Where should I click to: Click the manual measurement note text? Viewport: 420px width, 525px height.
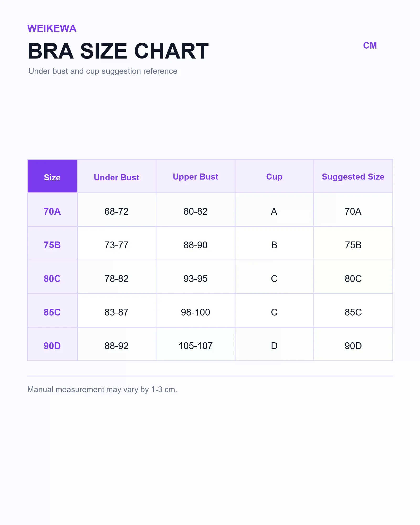click(102, 390)
